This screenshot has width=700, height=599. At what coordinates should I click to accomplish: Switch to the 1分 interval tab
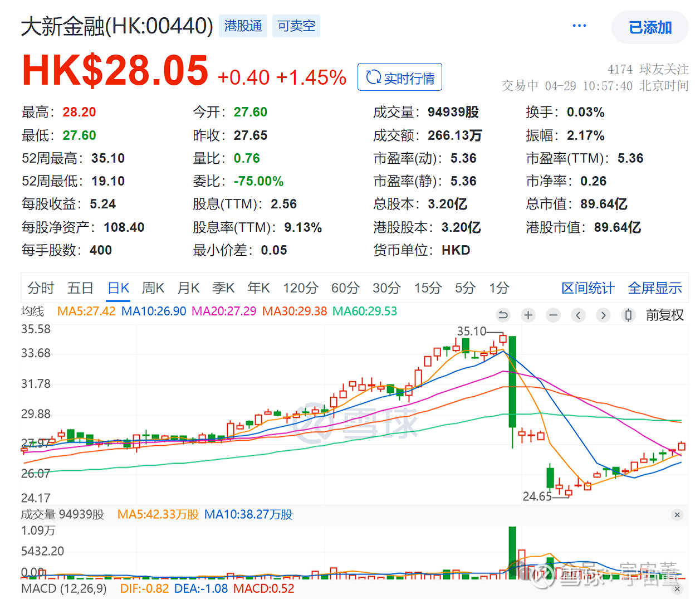(x=499, y=288)
